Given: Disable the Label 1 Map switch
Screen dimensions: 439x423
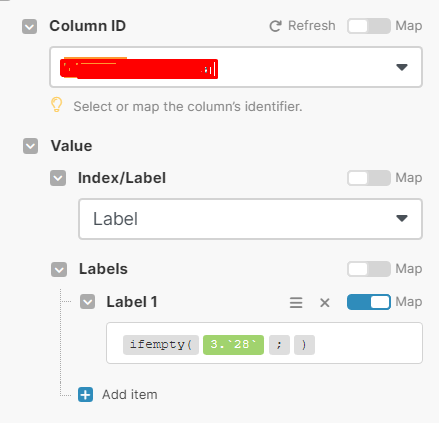Looking at the screenshot, I should coord(369,302).
